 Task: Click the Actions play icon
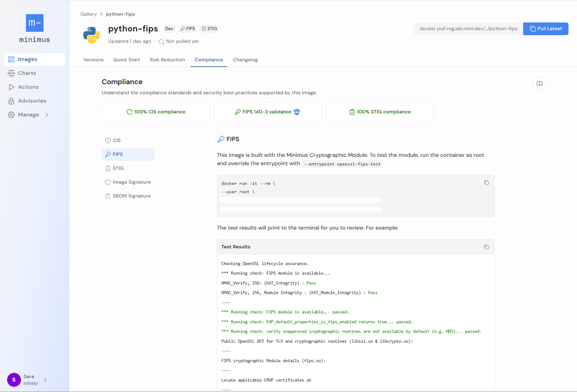pos(11,87)
